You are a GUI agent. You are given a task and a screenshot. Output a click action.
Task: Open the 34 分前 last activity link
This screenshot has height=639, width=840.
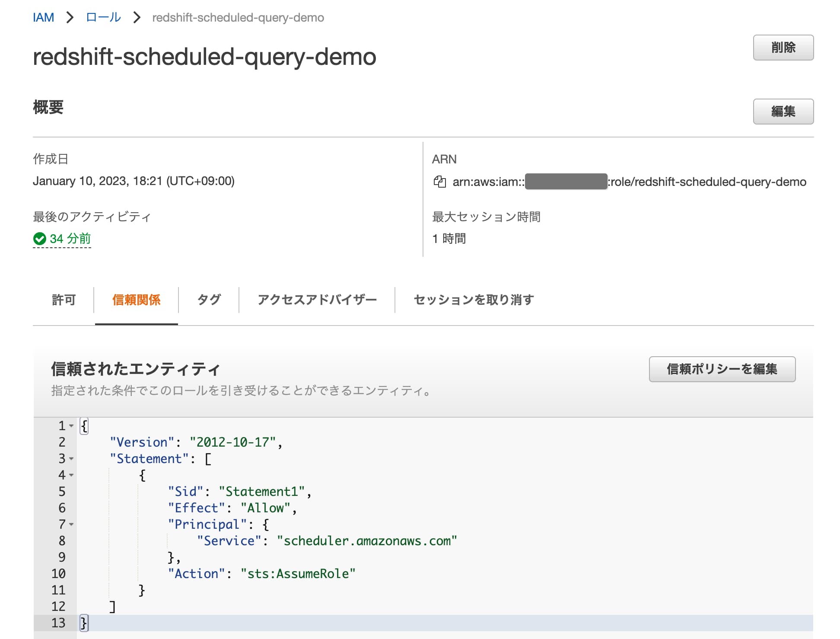coord(70,239)
